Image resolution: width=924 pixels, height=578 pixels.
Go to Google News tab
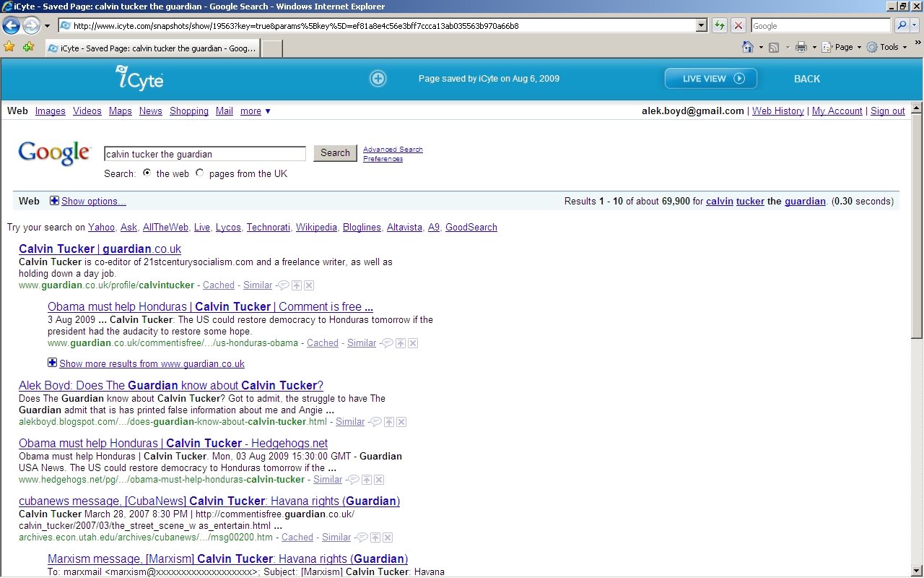coord(151,111)
